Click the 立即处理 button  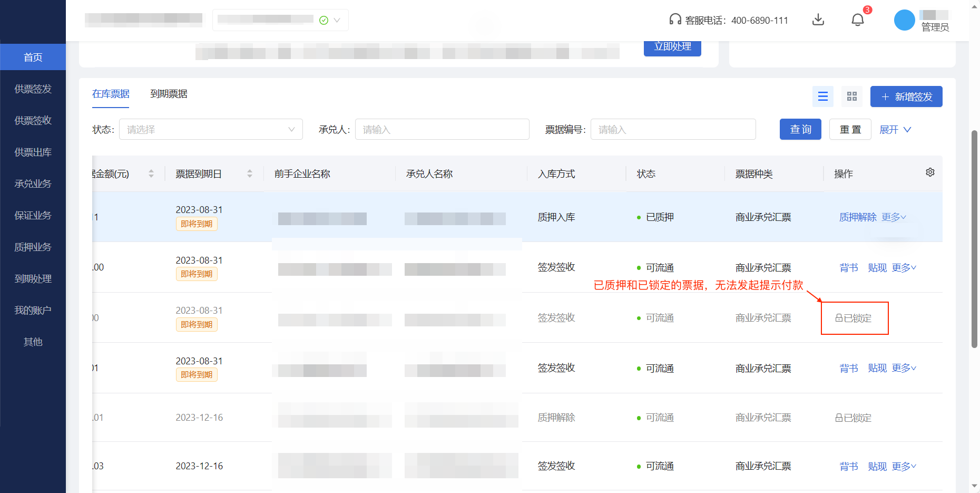[672, 47]
